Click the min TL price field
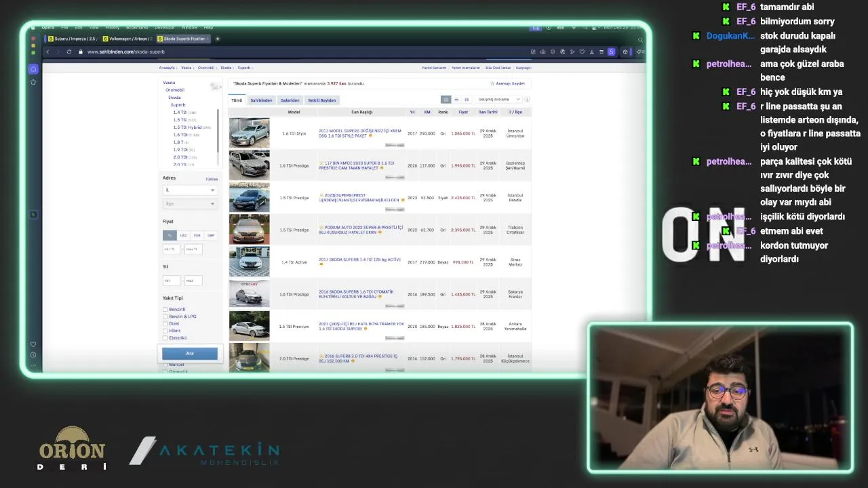 coord(172,249)
